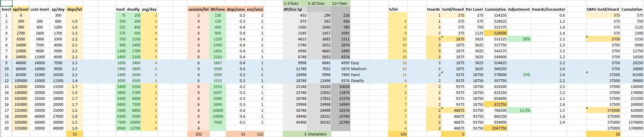Select the 'session/lvl' header cell
The height and width of the screenshot is (137, 644).
198,9
